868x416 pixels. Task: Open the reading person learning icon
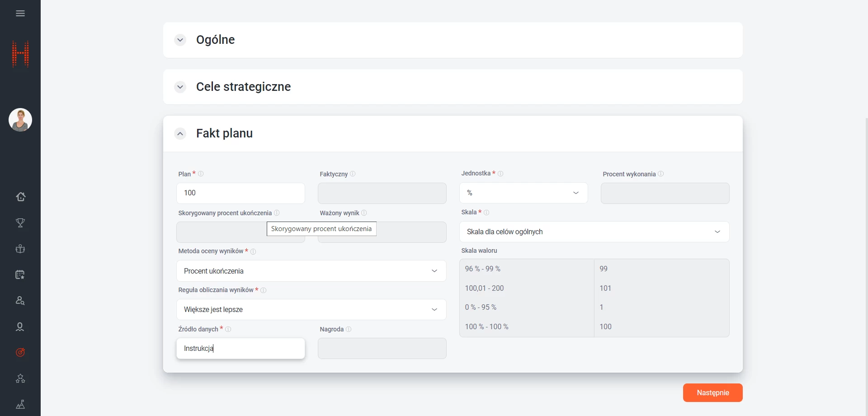pyautogui.click(x=20, y=249)
